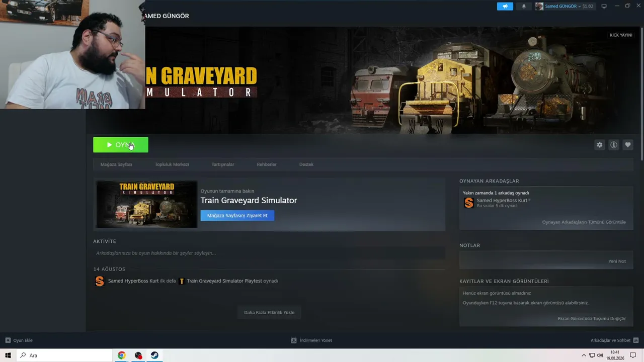Open the Tartışmalar tab
644x362 pixels.
coord(223,164)
